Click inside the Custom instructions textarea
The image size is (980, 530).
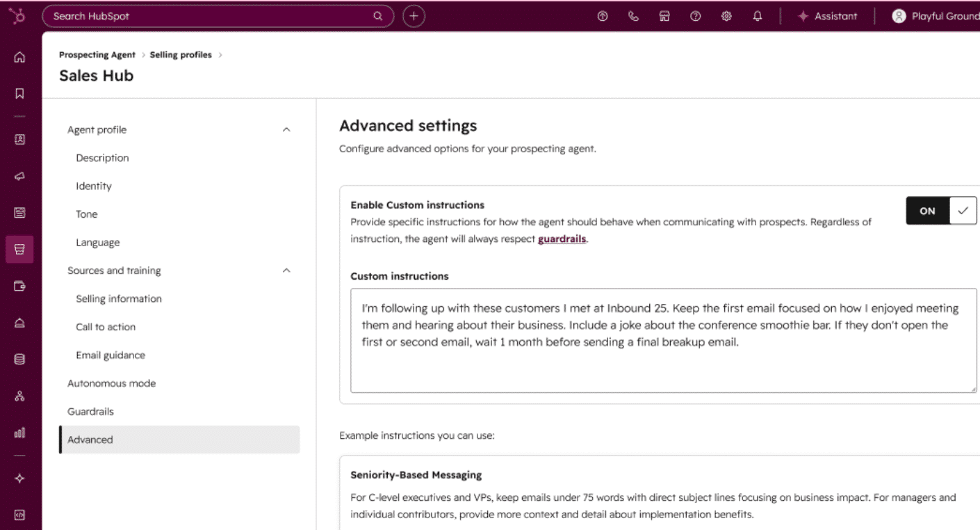[663, 341]
